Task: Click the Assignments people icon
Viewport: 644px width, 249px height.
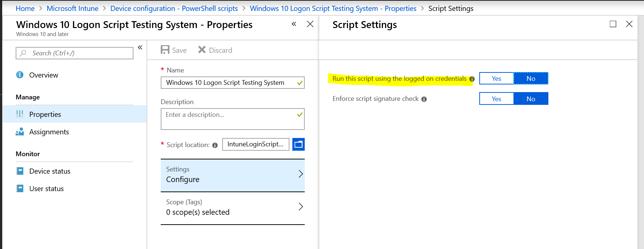Action: [x=20, y=131]
